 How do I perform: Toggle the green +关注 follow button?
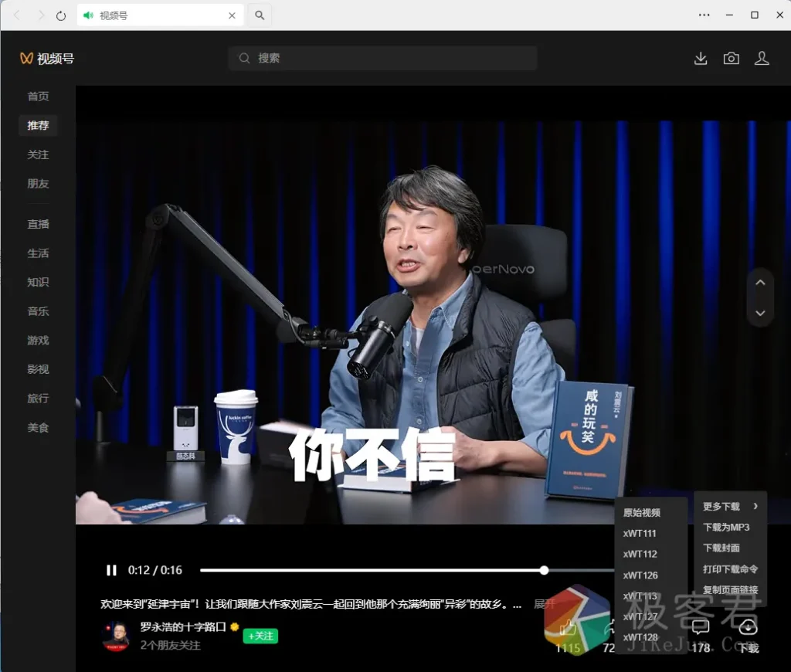click(x=260, y=636)
